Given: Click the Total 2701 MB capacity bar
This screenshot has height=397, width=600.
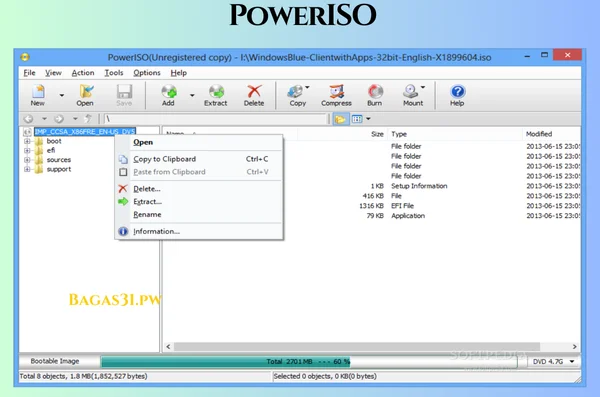Looking at the screenshot, I should [308, 362].
